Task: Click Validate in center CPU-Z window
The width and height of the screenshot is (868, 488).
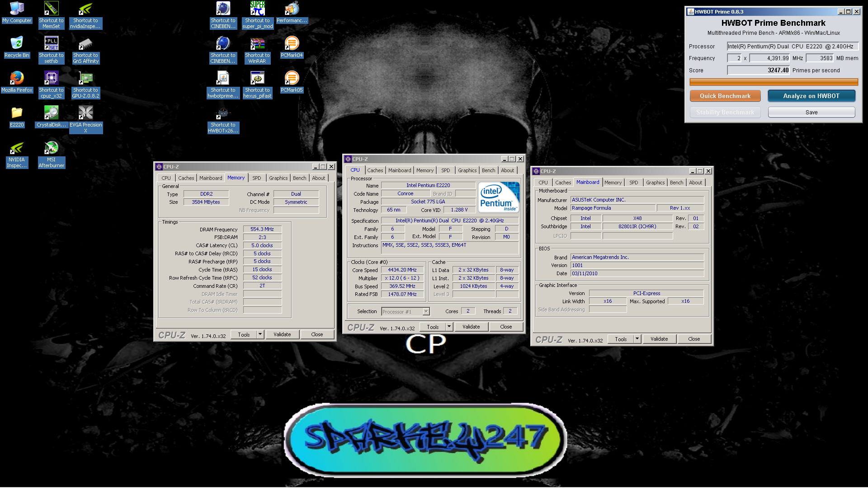Action: [471, 327]
